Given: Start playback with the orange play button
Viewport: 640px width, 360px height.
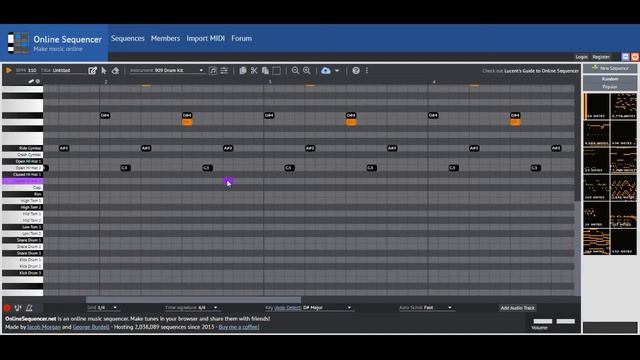Looking at the screenshot, I should [9, 70].
